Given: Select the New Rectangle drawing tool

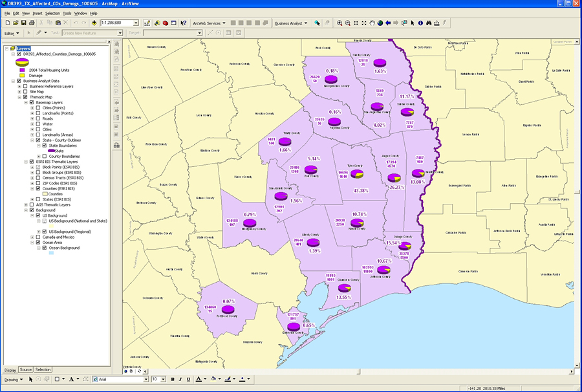Looking at the screenshot, I should [x=57, y=379].
